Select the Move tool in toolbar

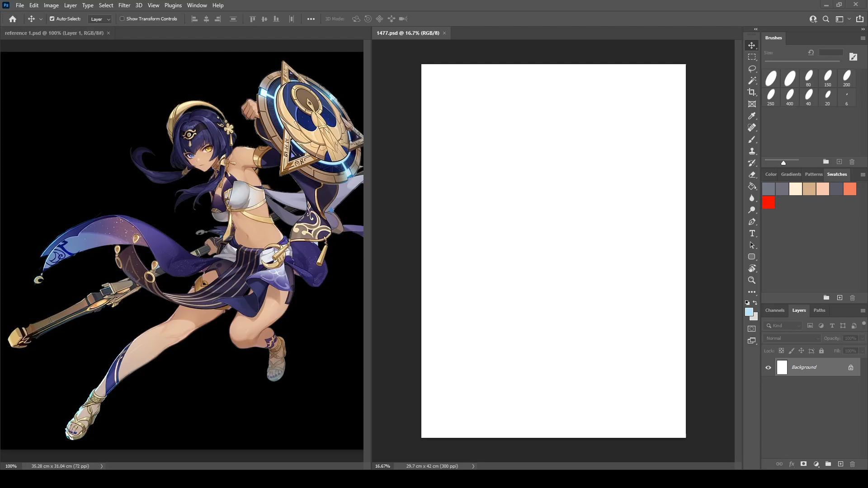[x=752, y=46]
